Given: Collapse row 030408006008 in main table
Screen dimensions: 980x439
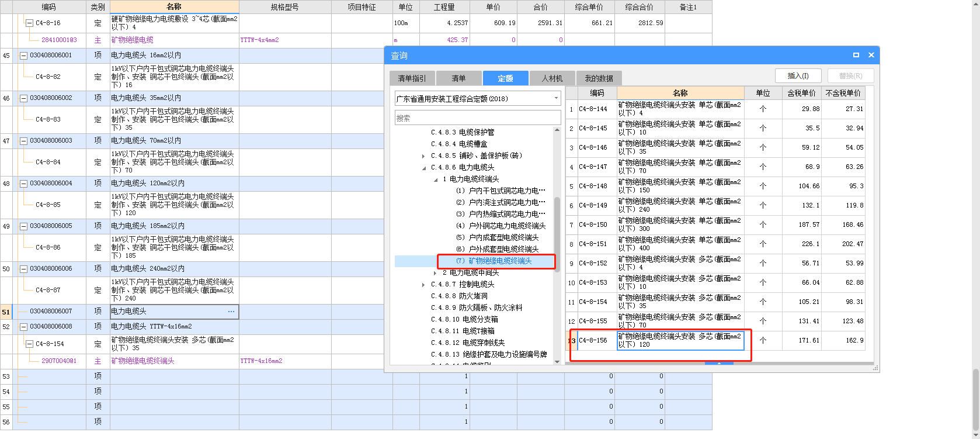Looking at the screenshot, I should (23, 327).
